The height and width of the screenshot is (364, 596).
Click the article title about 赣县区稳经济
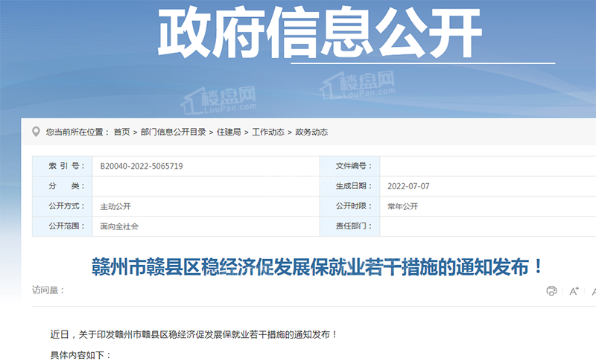point(318,266)
